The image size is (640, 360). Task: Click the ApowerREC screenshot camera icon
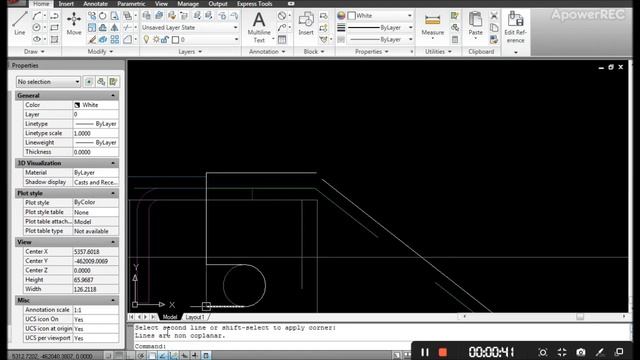[x=580, y=352]
